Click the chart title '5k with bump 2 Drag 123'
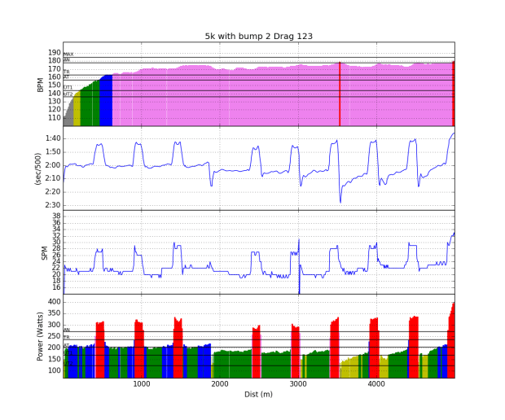505x420 pixels. 258,36
